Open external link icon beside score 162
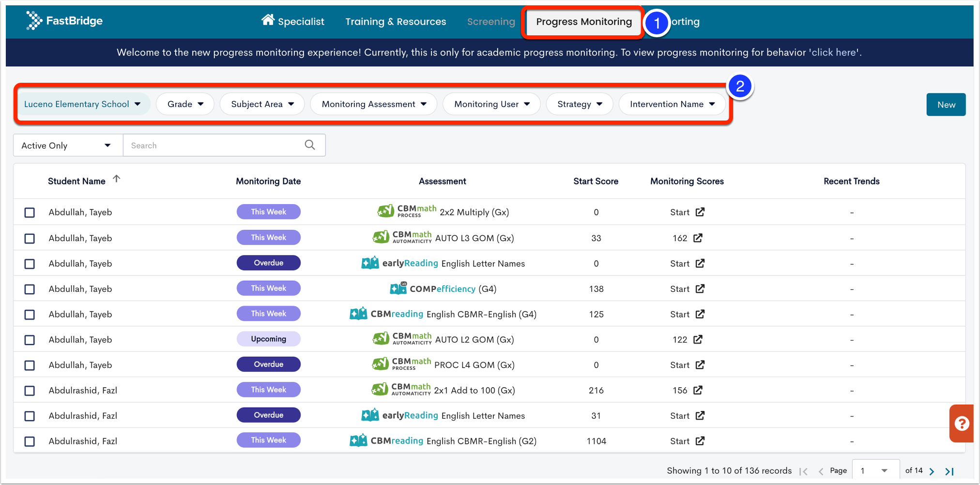 coord(698,238)
